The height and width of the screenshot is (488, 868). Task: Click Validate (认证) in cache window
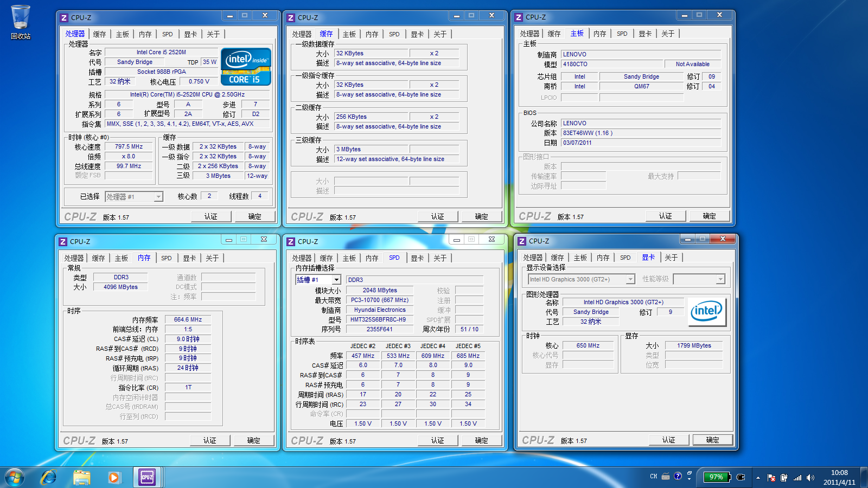[438, 216]
